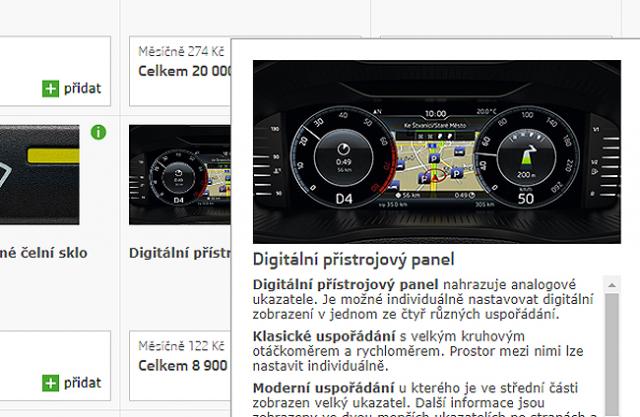Click the "Měsíčně 122 Kč" monthly price text

pyautogui.click(x=181, y=346)
